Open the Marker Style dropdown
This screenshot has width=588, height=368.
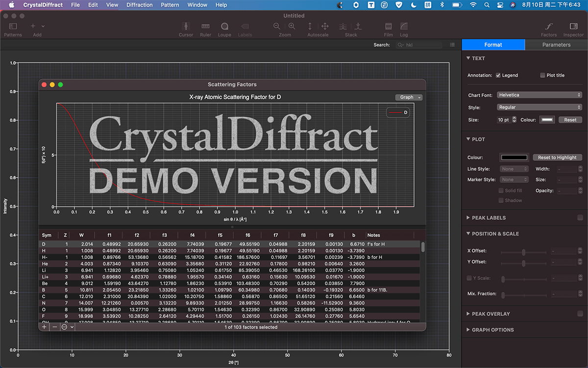click(x=514, y=180)
